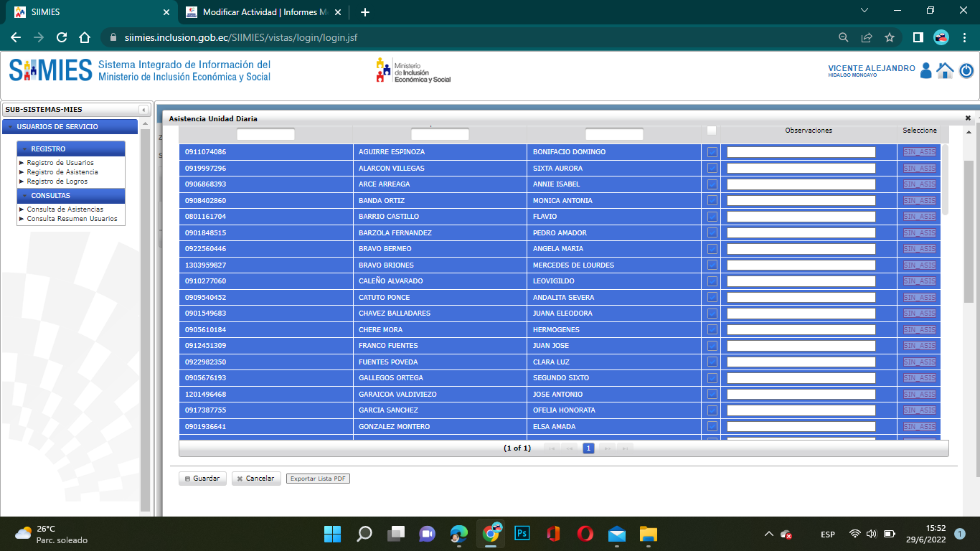Image resolution: width=980 pixels, height=551 pixels.
Task: Open Registro de Asistencia menu item
Action: (62, 172)
